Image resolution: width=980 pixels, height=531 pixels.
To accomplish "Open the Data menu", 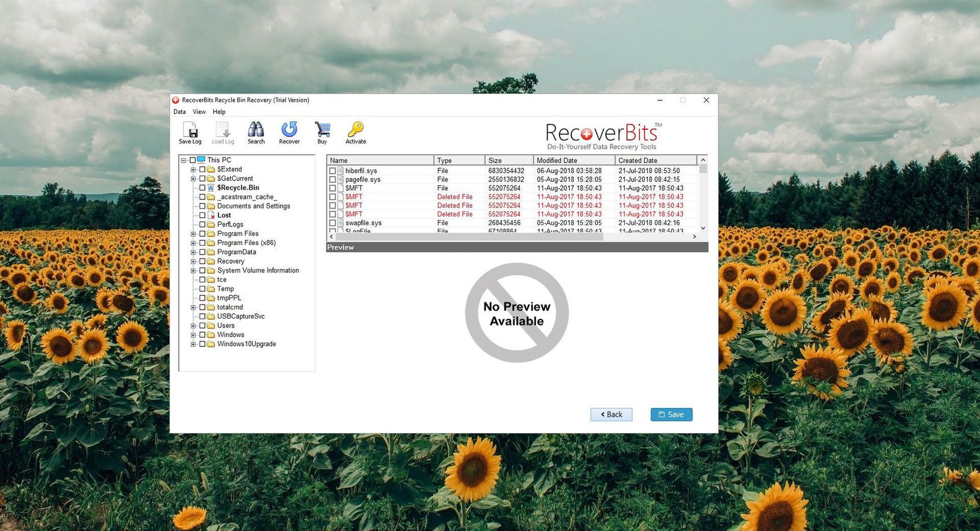I will pos(179,112).
